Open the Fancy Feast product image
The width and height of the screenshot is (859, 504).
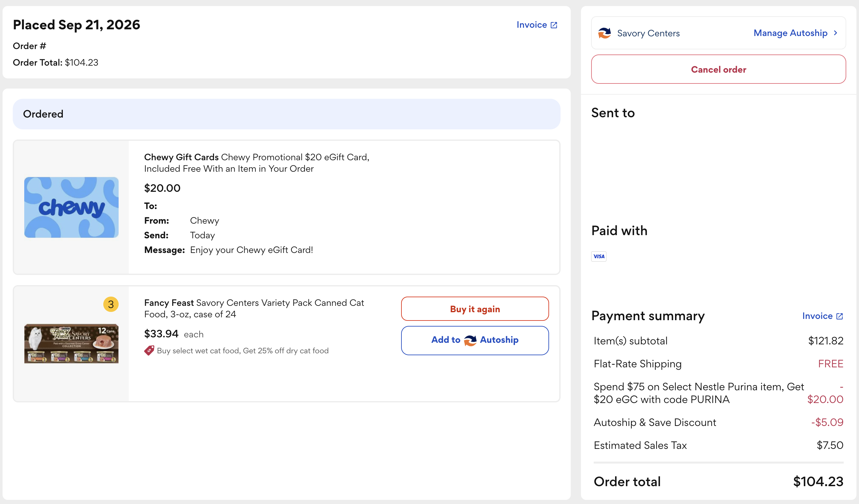click(x=71, y=344)
